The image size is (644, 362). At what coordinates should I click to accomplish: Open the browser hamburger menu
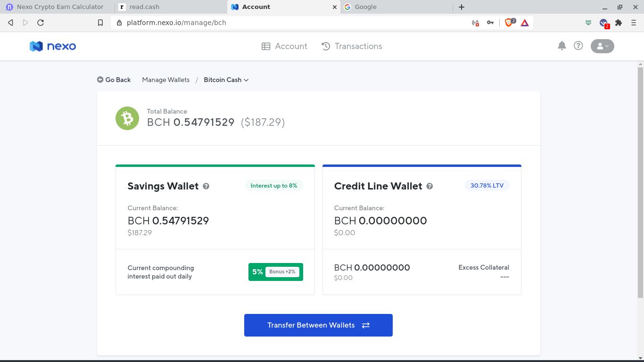point(634,23)
